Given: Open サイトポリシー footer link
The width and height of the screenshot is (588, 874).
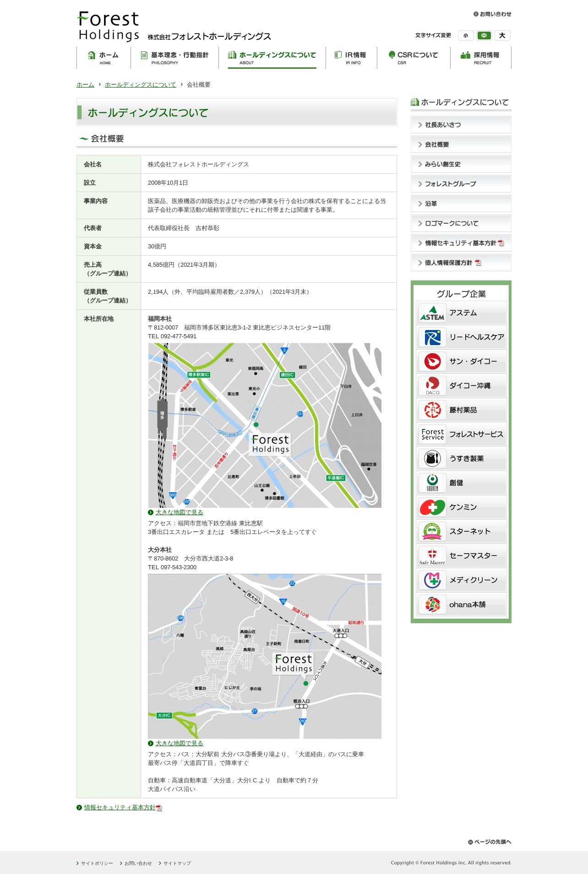Looking at the screenshot, I should pos(97,863).
